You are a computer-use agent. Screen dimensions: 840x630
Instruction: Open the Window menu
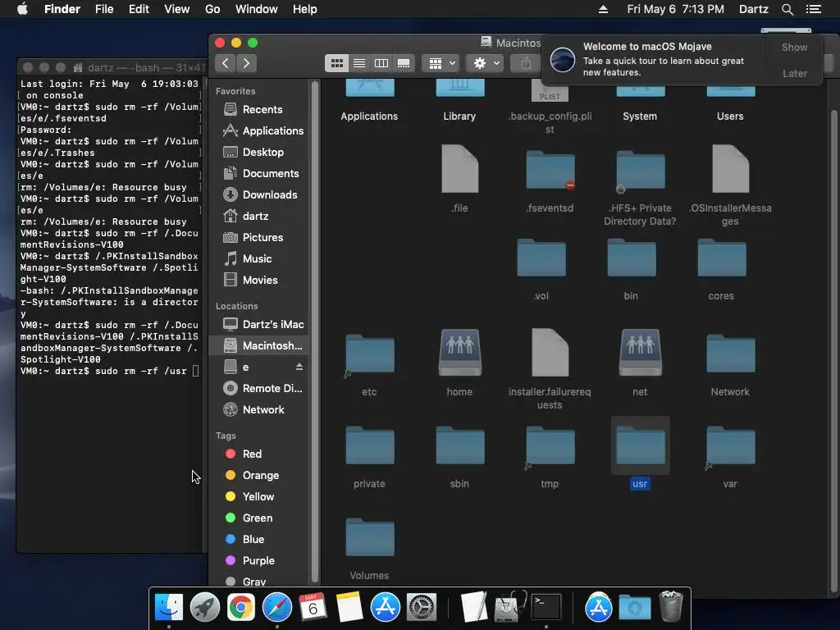click(257, 9)
